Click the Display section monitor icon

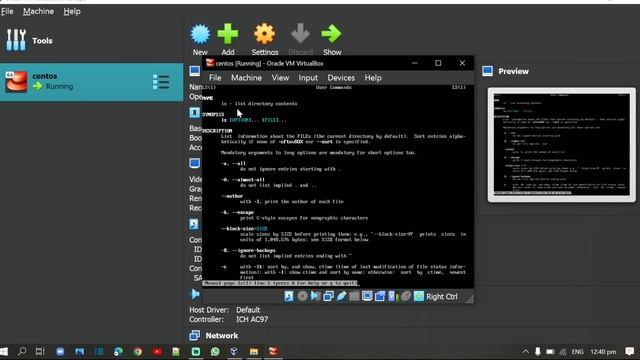[x=195, y=163]
